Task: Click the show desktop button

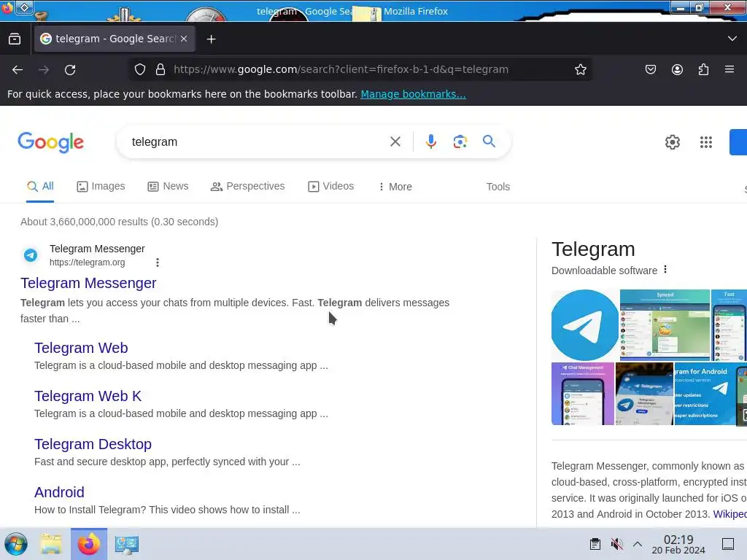Action: pyautogui.click(x=727, y=544)
